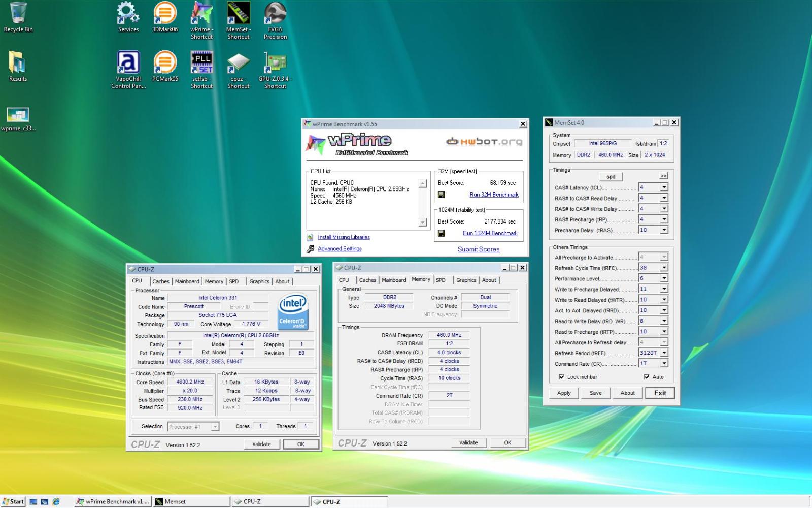Open About tab in the CPU-Z Memory window
The height and width of the screenshot is (508, 812).
(x=489, y=280)
